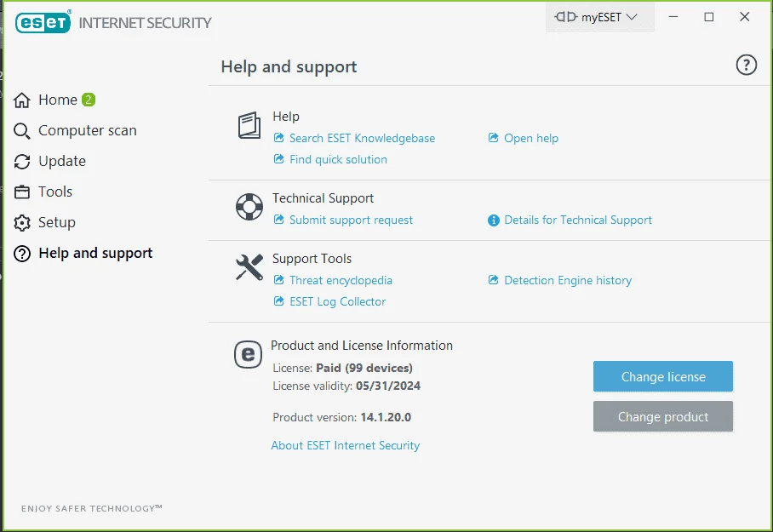Viewport: 773px width, 532px height.
Task: Click the book icon in the Help section
Action: click(249, 125)
